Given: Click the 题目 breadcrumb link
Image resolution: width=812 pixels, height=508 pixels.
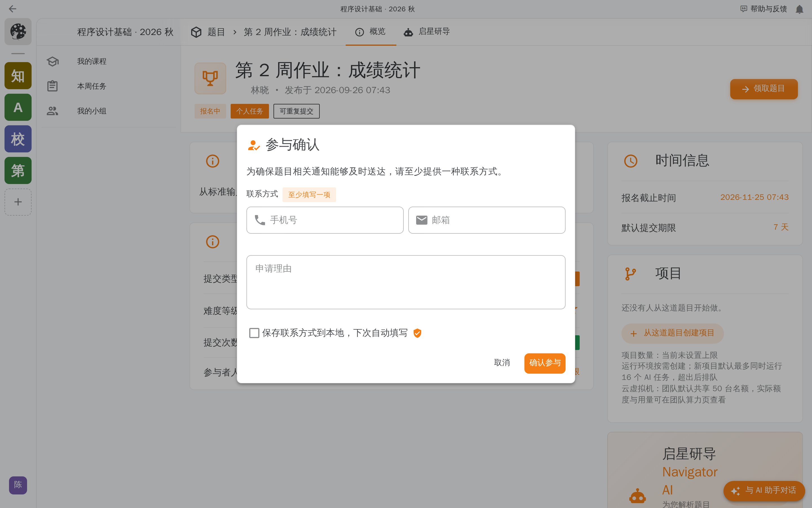Looking at the screenshot, I should (x=216, y=32).
